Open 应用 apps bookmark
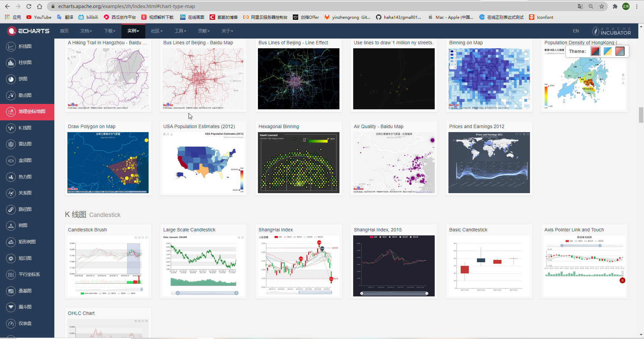 click(13, 17)
